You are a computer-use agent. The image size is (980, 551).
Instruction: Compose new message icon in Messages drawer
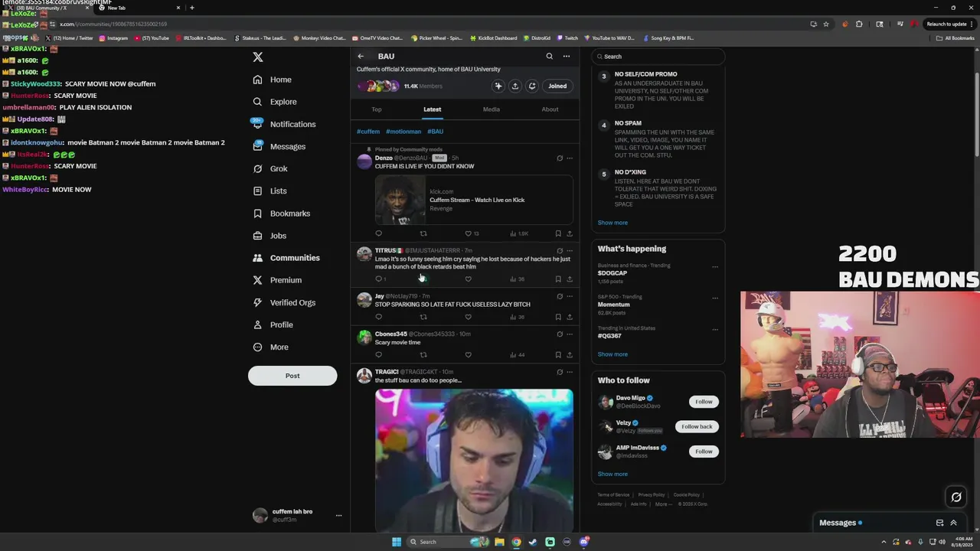(939, 523)
